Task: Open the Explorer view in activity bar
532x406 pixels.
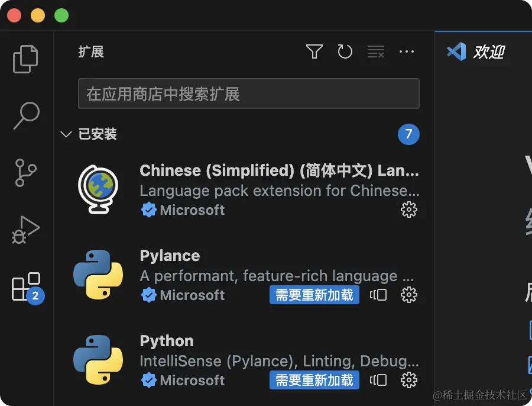Action: [x=25, y=59]
